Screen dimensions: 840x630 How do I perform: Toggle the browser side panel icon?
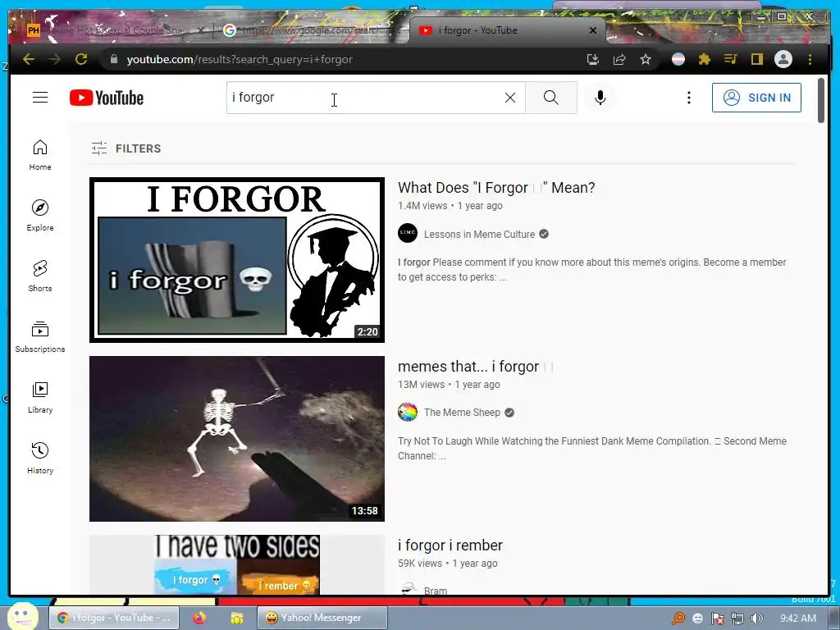coord(756,59)
